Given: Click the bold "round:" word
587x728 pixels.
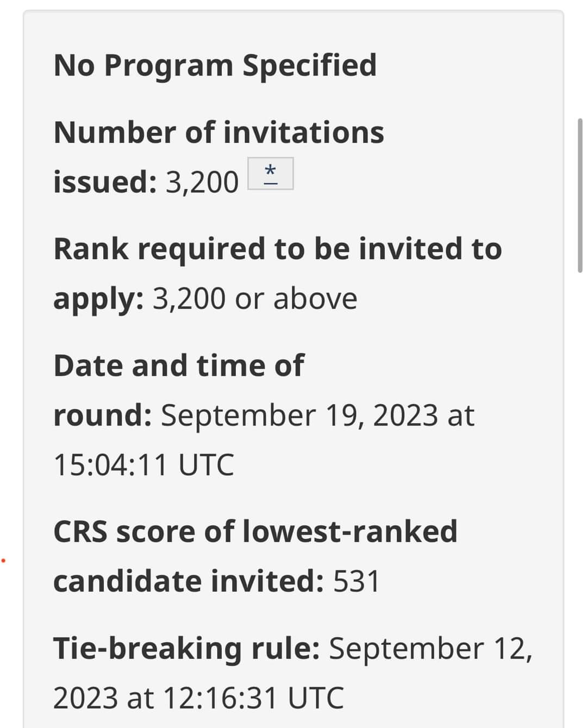Looking at the screenshot, I should [x=103, y=416].
